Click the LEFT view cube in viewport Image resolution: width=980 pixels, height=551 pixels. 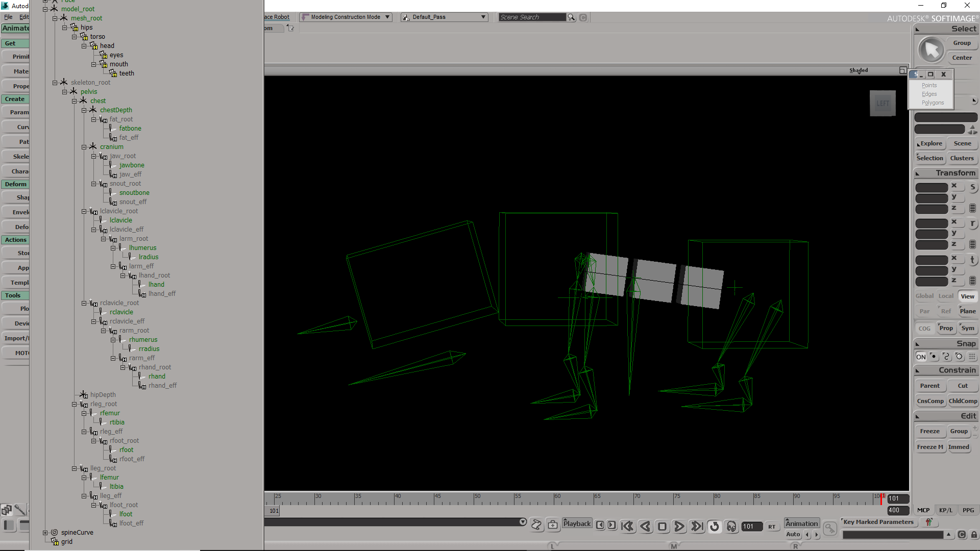pos(883,103)
